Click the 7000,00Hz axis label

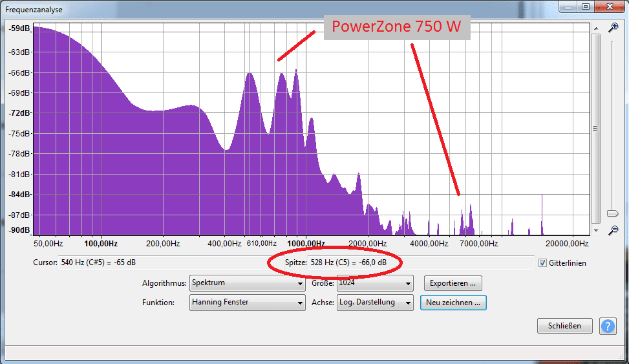pos(478,244)
